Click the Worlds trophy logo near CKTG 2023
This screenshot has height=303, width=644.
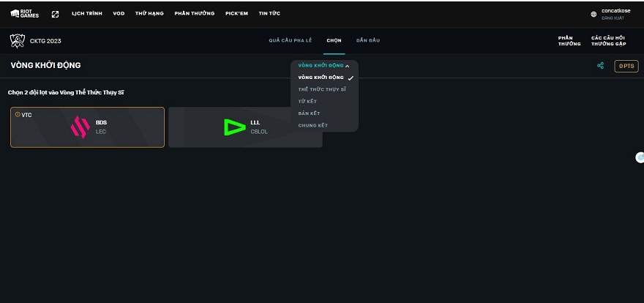(x=17, y=40)
